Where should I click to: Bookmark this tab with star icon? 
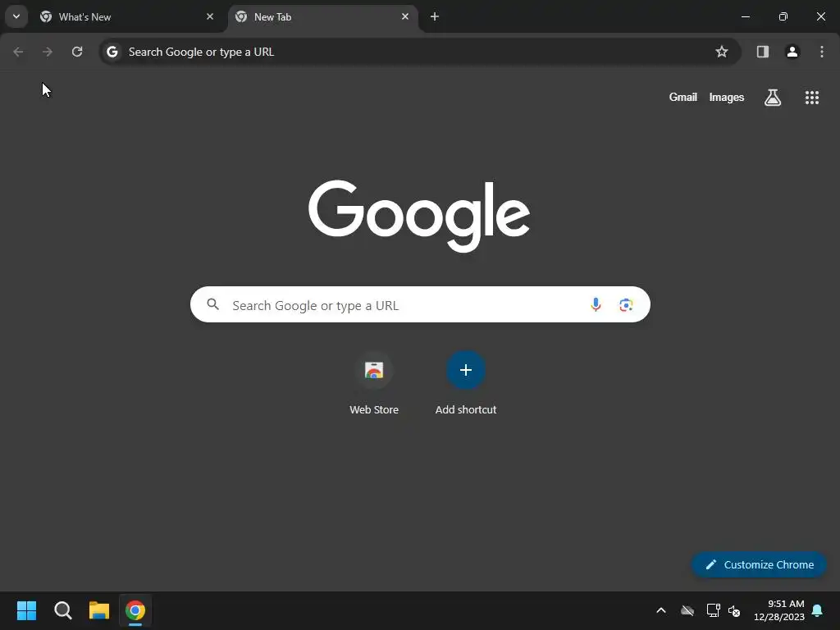[722, 52]
